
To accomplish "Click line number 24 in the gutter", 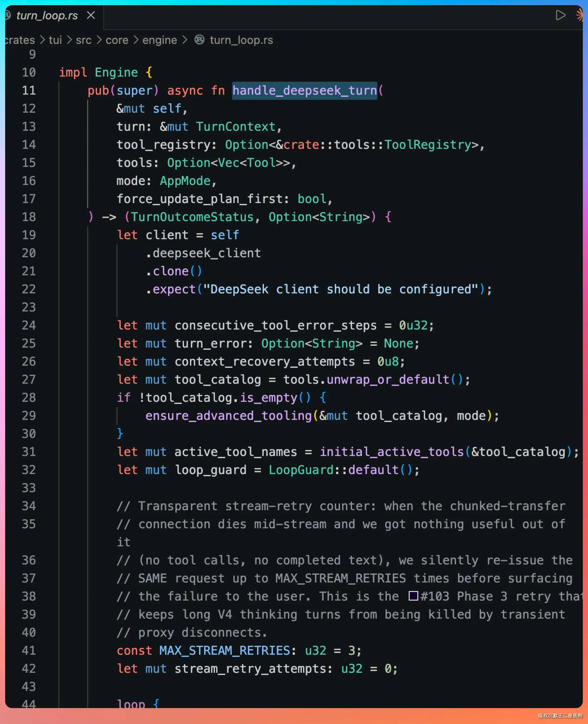I will [x=29, y=325].
